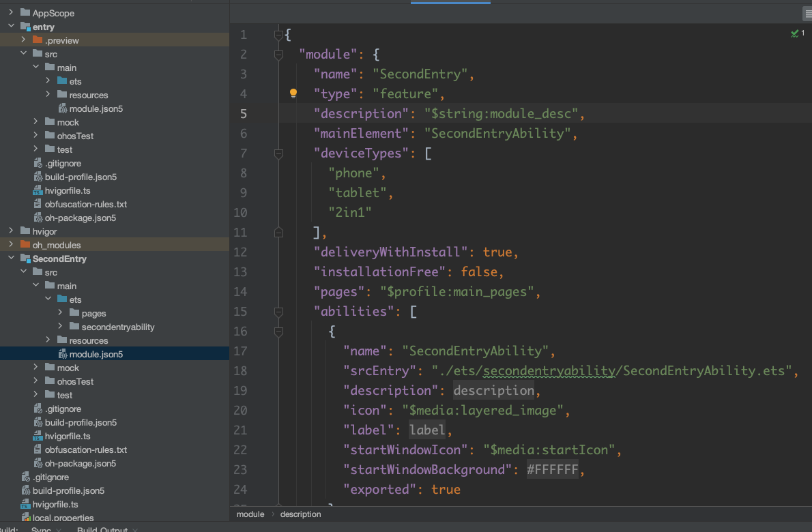
Task: Expand the hvigor folder
Action: 11,231
